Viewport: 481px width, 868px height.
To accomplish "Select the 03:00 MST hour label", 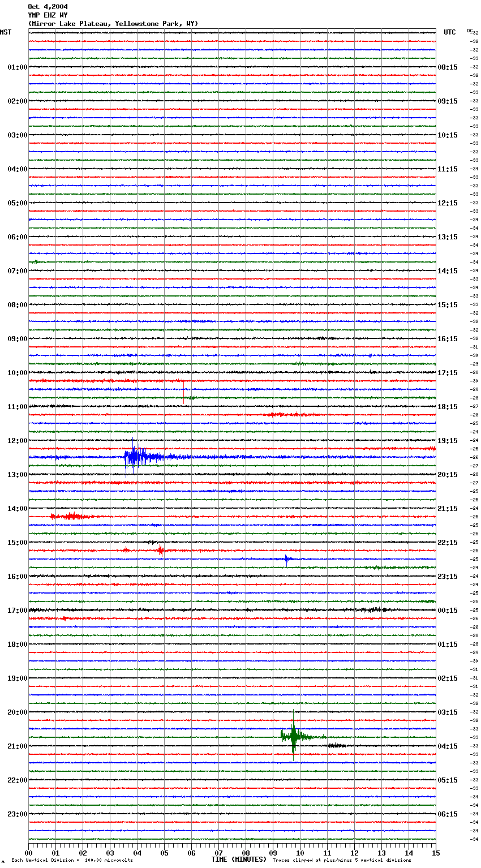I will (x=18, y=135).
